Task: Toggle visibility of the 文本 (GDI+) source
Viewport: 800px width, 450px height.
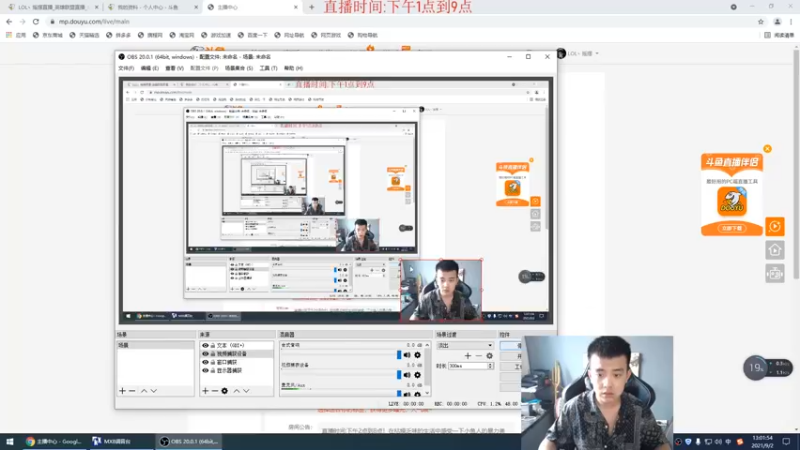Action: click(205, 345)
